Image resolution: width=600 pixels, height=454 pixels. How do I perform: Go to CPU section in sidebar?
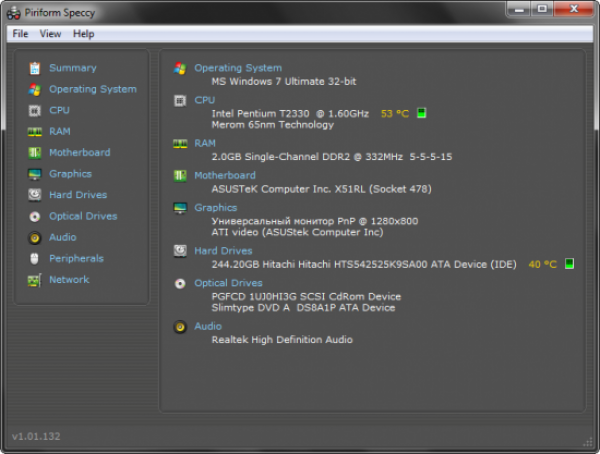click(x=59, y=110)
